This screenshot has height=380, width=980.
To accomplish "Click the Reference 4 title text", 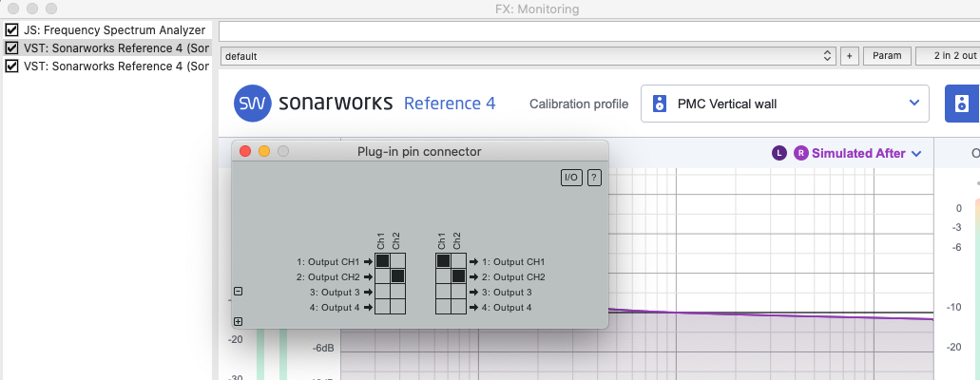I will click(x=450, y=104).
